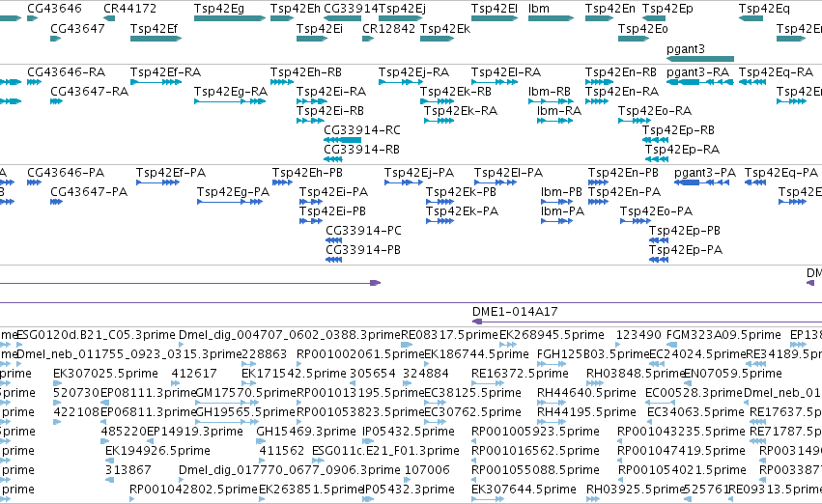Click the Tsp42Eo-PA protein label
822x504 pixels.
[656, 211]
